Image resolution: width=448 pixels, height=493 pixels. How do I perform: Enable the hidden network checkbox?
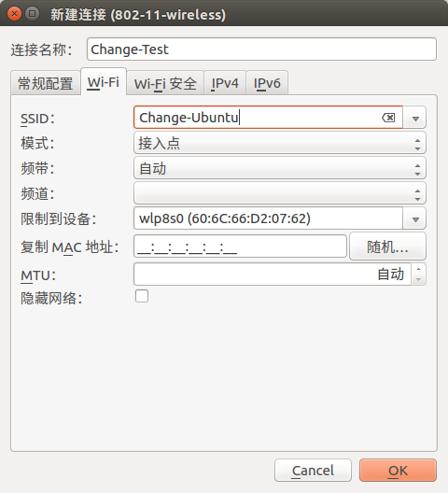[142, 296]
